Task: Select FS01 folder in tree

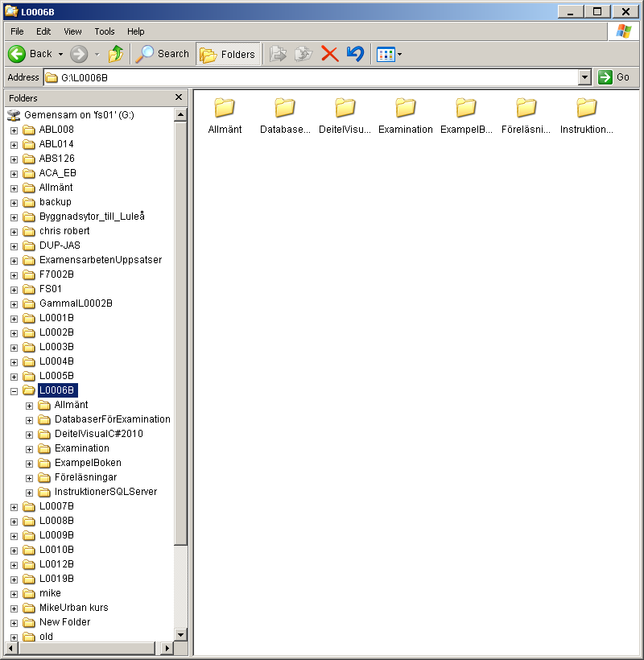Action: pyautogui.click(x=51, y=289)
